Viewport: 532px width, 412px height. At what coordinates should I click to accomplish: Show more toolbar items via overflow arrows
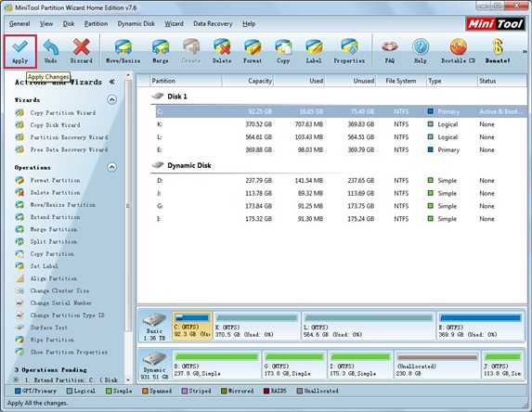[x=525, y=51]
